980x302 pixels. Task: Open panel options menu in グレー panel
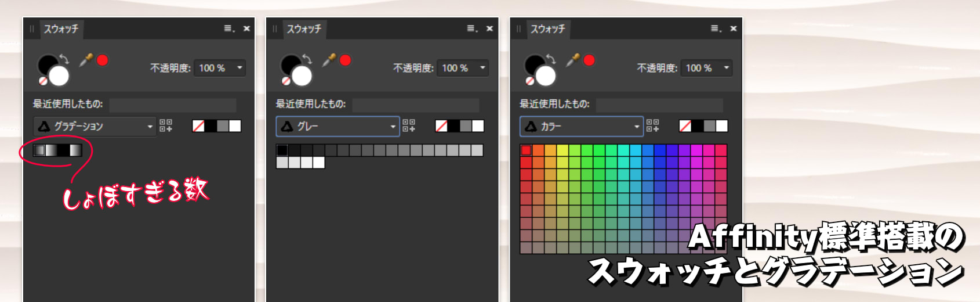[x=473, y=28]
